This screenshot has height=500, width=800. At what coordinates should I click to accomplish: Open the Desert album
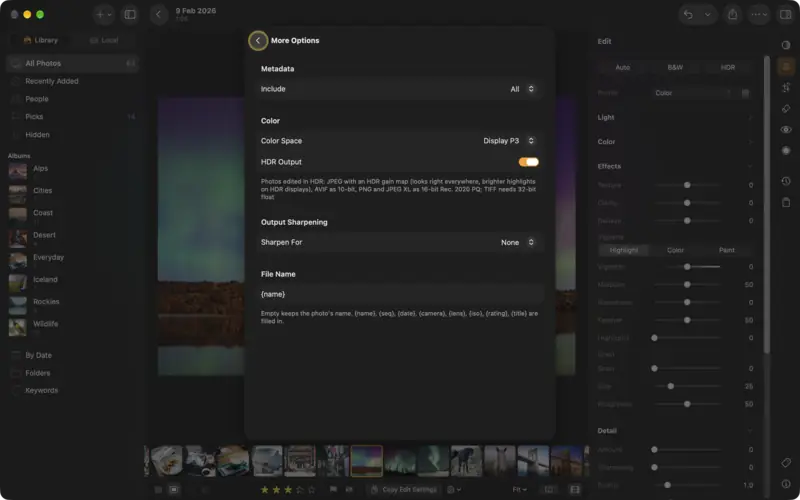72,238
